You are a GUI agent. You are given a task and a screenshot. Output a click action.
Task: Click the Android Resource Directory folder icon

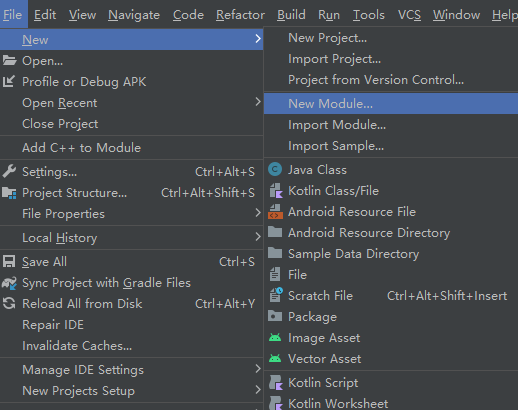tap(275, 232)
